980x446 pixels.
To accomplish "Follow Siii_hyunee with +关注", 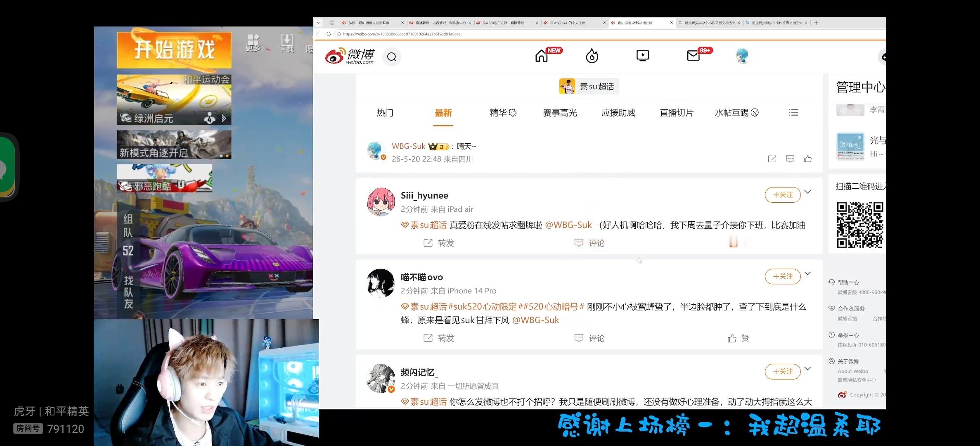I will click(x=783, y=195).
